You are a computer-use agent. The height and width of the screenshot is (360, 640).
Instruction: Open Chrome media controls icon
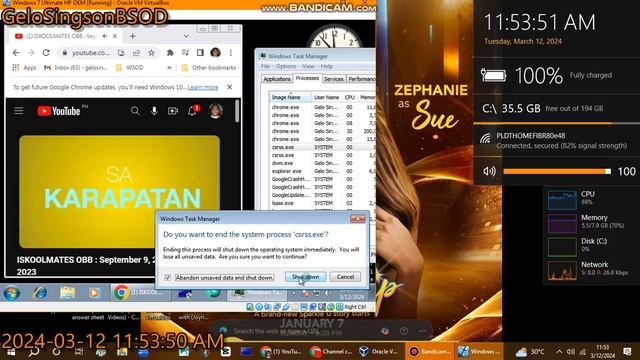(185, 53)
